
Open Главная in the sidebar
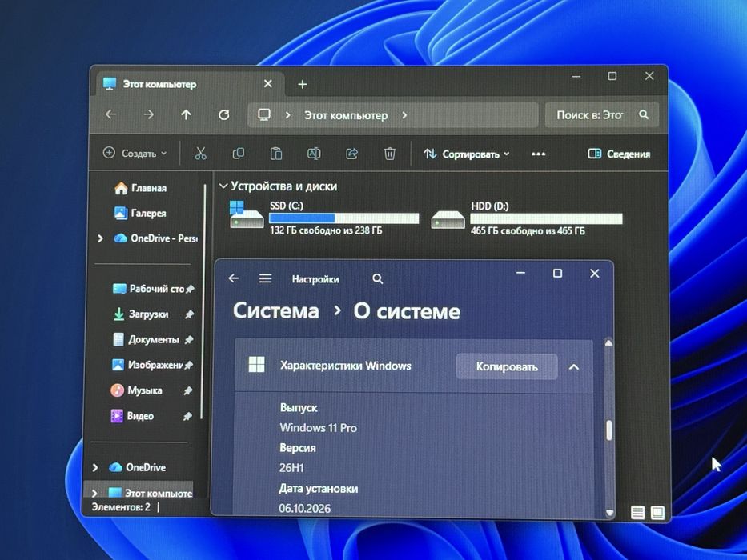pyautogui.click(x=141, y=188)
